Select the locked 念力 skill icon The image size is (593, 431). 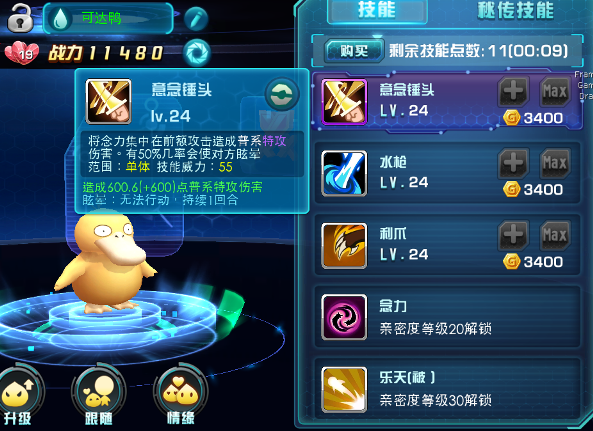[344, 317]
